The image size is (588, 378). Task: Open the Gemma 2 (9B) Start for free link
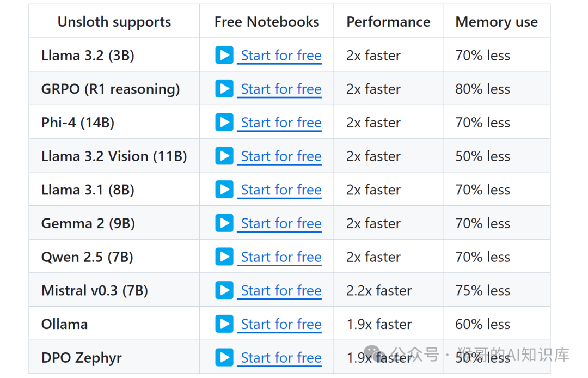point(281,224)
